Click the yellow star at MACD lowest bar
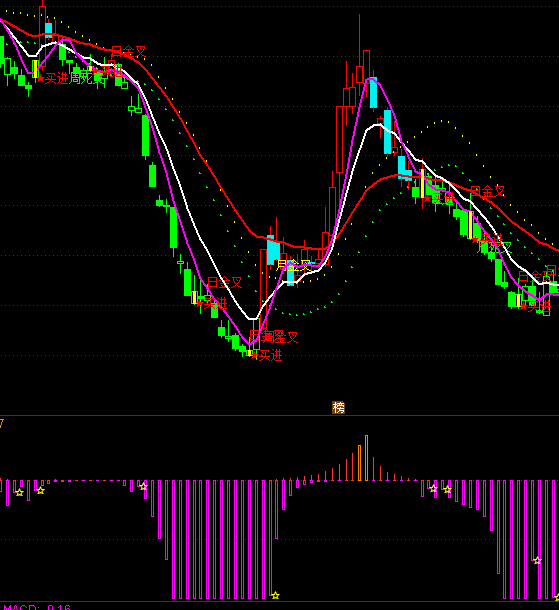Image resolution: width=559 pixels, height=610 pixels. point(275,595)
